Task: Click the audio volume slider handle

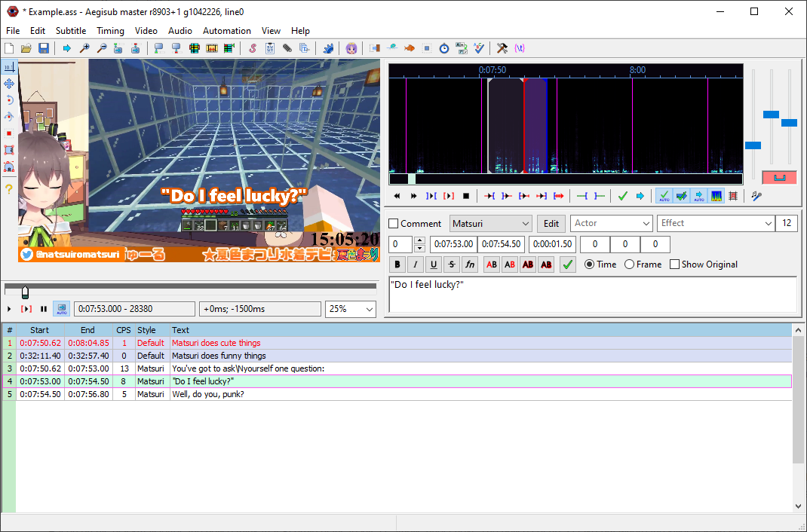Action: pyautogui.click(x=789, y=123)
